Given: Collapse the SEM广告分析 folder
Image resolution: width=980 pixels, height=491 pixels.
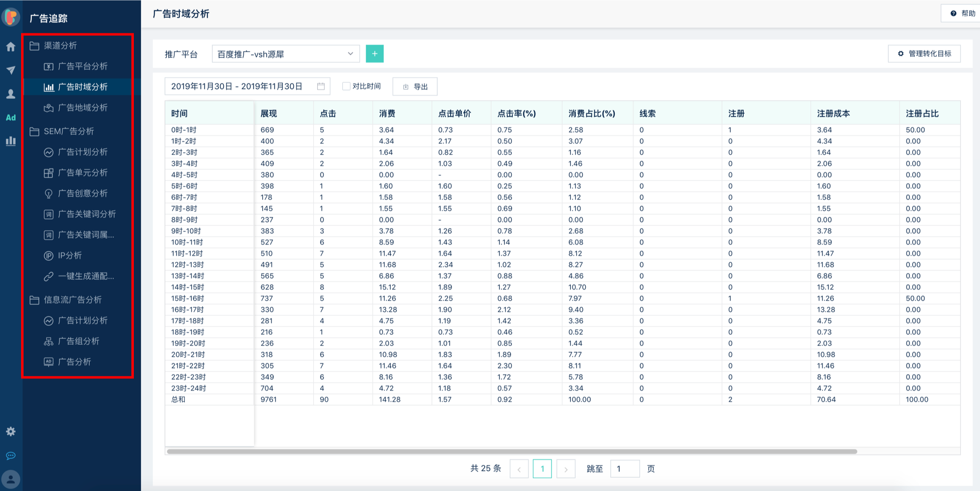Looking at the screenshot, I should pyautogui.click(x=68, y=131).
